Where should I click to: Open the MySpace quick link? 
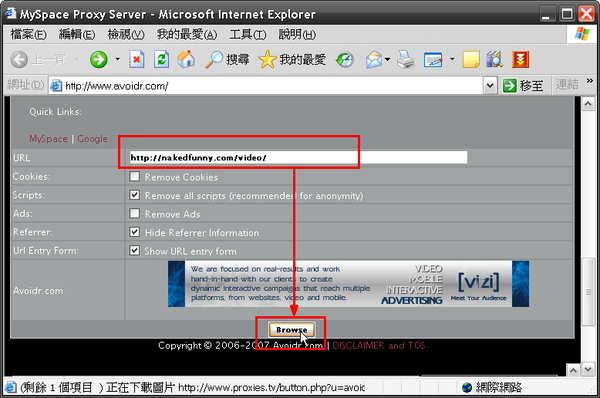click(x=48, y=139)
